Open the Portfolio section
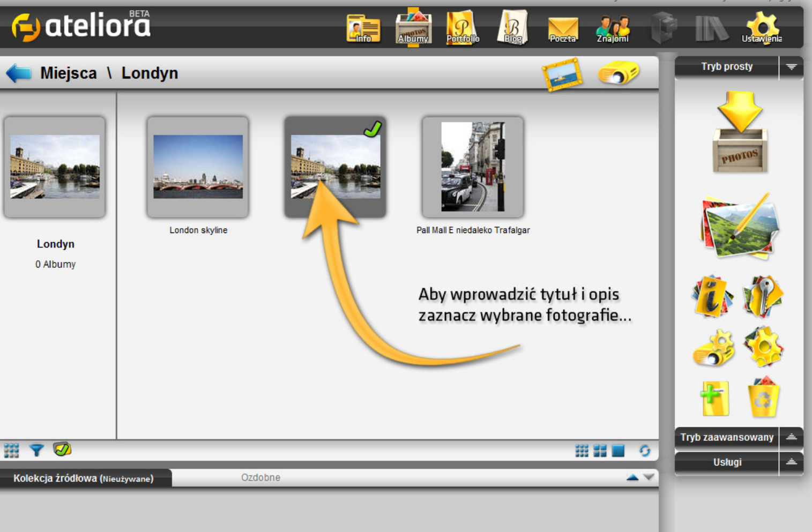812x532 pixels. point(463,27)
